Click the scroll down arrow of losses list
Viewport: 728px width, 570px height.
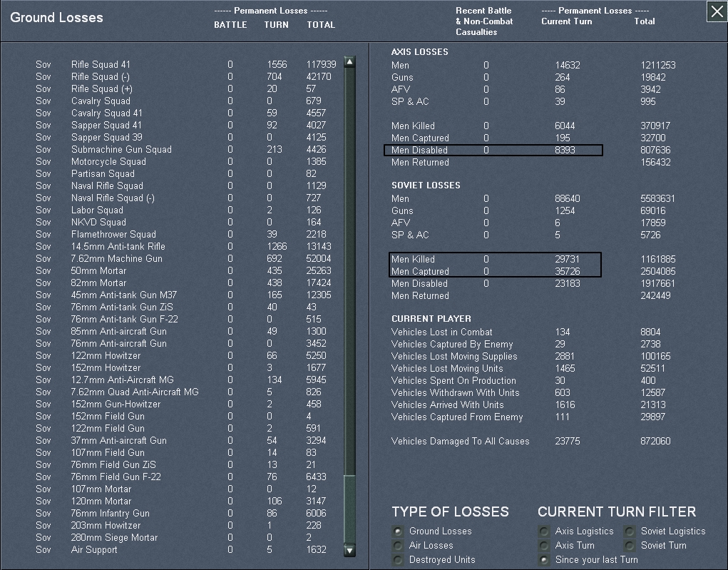coord(349,551)
